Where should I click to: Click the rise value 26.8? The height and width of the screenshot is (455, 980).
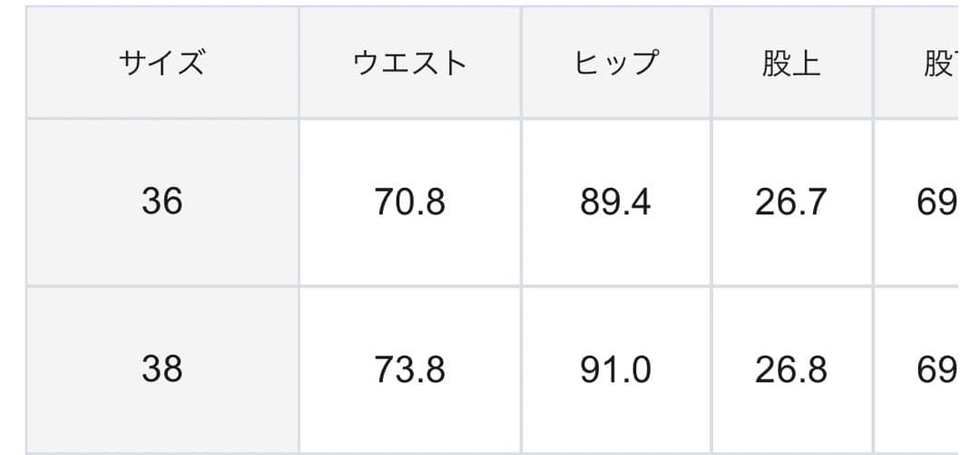pyautogui.click(x=791, y=369)
